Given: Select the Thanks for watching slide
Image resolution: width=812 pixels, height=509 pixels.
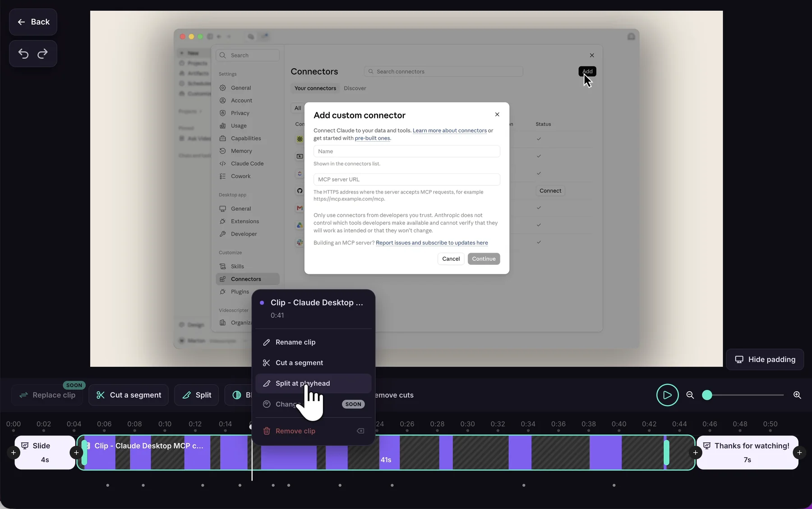Looking at the screenshot, I should pyautogui.click(x=747, y=452).
